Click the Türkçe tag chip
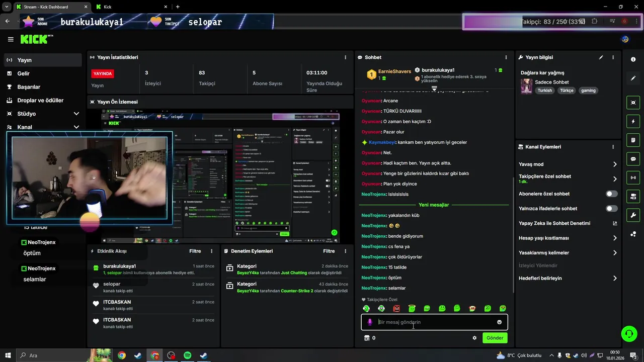Viewport: 644px width, 362px height. [567, 90]
